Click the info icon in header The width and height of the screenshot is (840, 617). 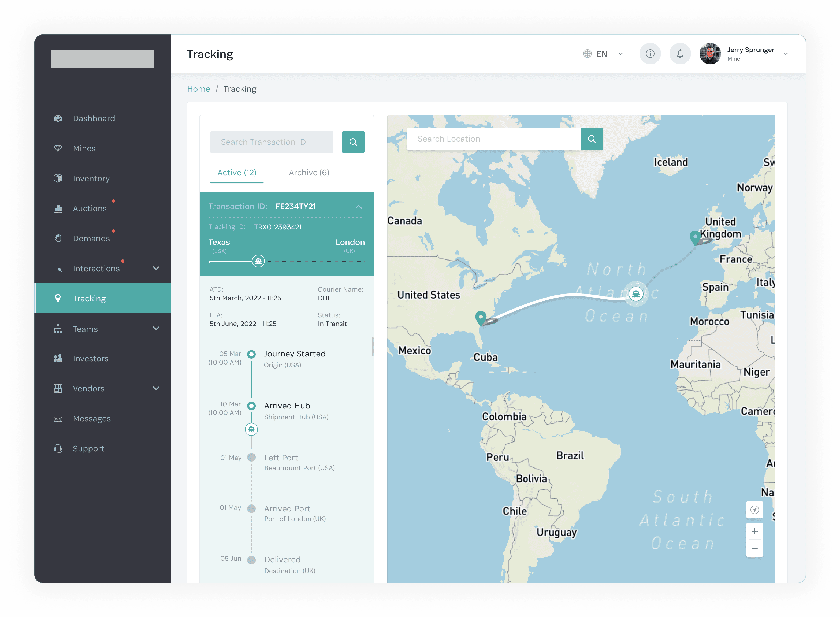[x=650, y=54]
